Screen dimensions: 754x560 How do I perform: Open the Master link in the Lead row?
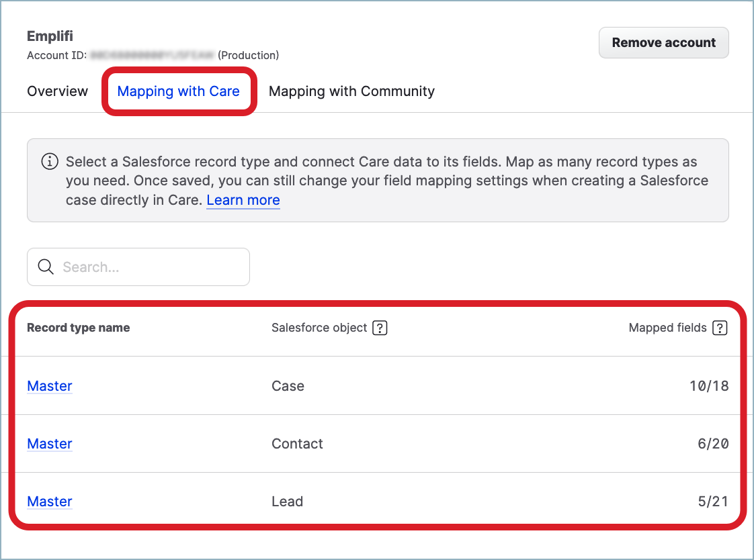[50, 502]
